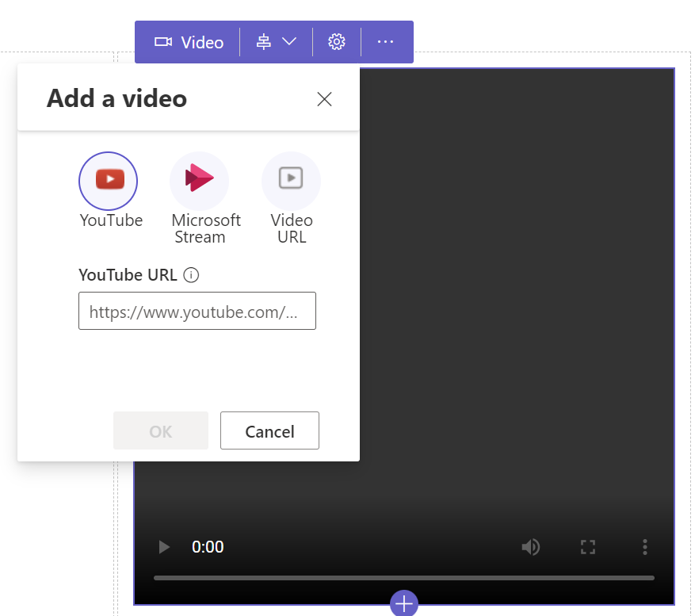Show YouTube URL info tooltip
Viewport: 695px width, 616px height.
tap(191, 275)
